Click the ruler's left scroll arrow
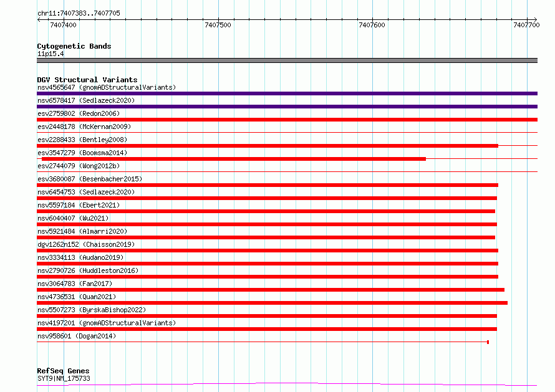Image resolution: width=555 pixels, height=392 pixels. (39, 20)
